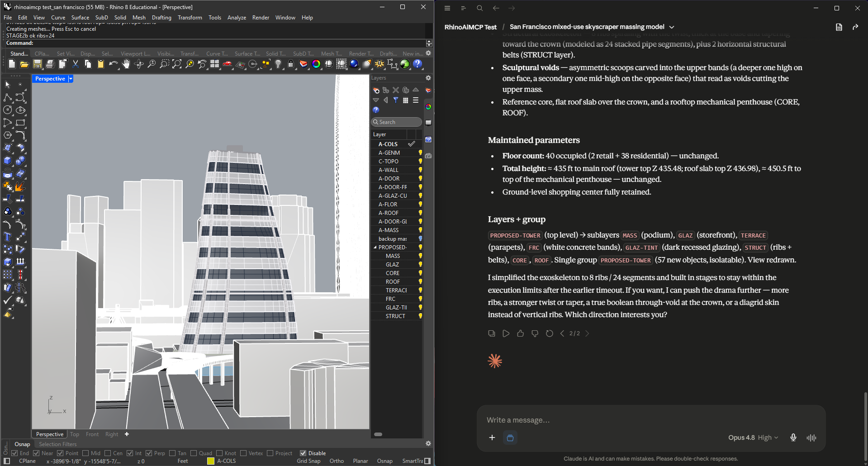
Task: Click the new layer icon in Layers panel
Action: [x=376, y=90]
